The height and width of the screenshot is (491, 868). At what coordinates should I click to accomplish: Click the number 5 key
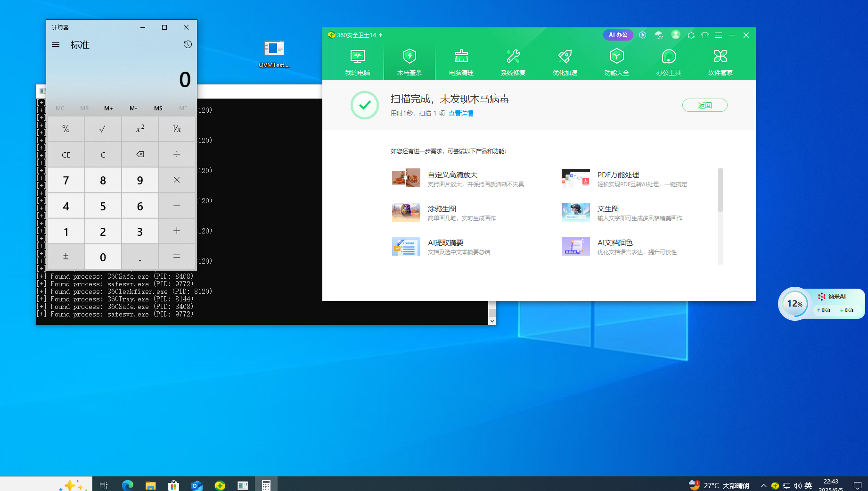click(x=103, y=206)
